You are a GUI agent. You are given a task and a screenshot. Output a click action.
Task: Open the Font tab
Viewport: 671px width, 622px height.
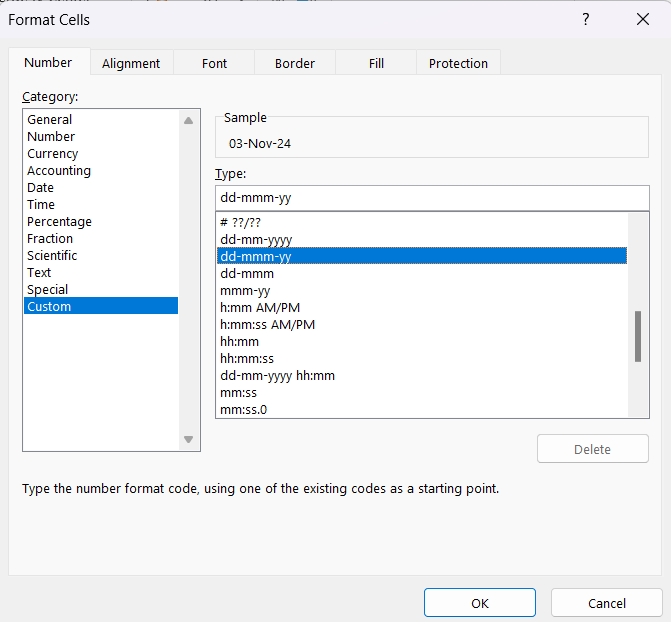(x=214, y=63)
